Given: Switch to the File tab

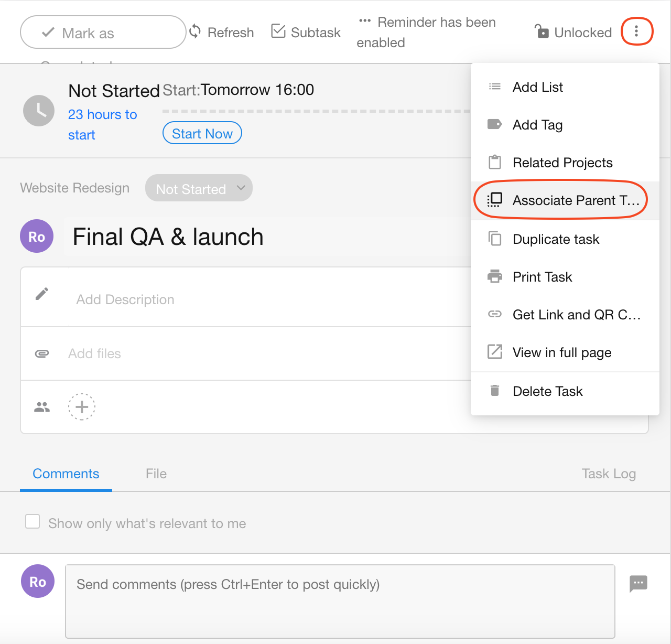Looking at the screenshot, I should tap(156, 474).
